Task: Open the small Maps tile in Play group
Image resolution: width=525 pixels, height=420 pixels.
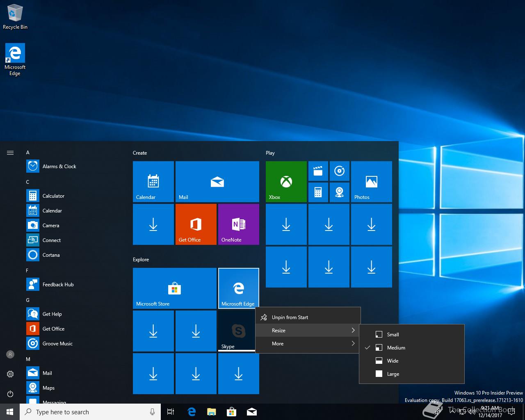Action: click(340, 192)
